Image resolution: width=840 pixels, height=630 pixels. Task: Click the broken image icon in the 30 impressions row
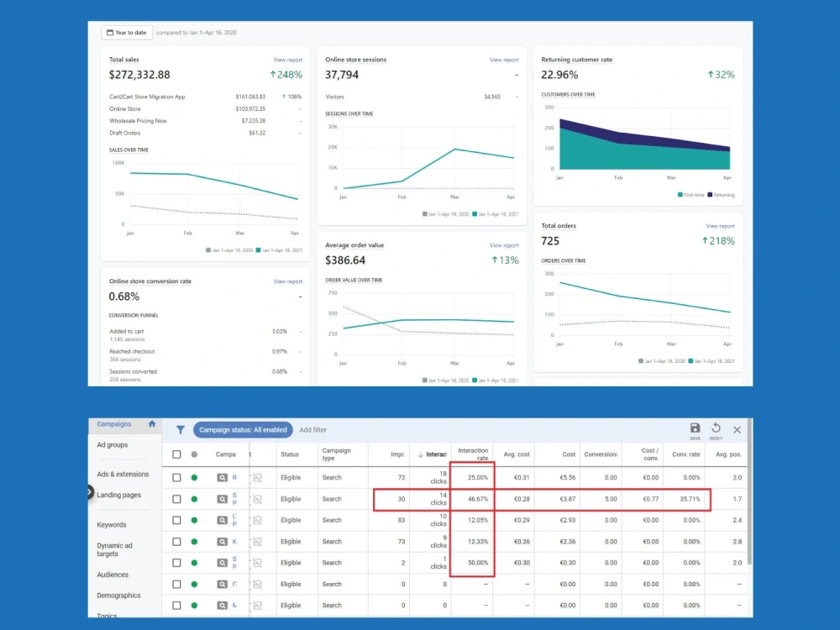[x=258, y=499]
